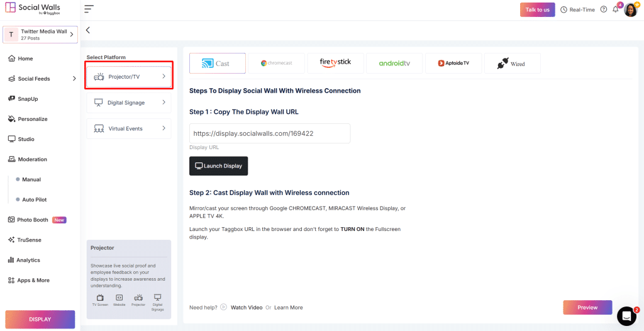Open the chat support bubble
This screenshot has width=644, height=331.
(626, 315)
